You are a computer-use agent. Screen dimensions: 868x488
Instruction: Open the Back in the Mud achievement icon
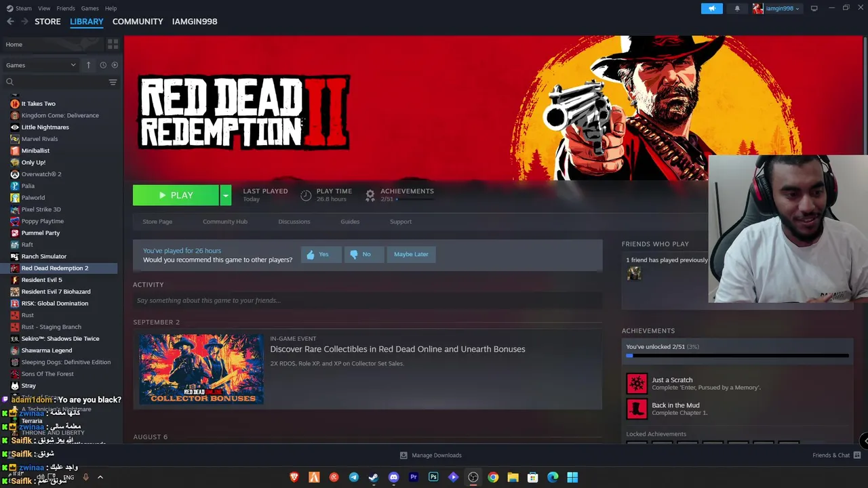(x=637, y=409)
